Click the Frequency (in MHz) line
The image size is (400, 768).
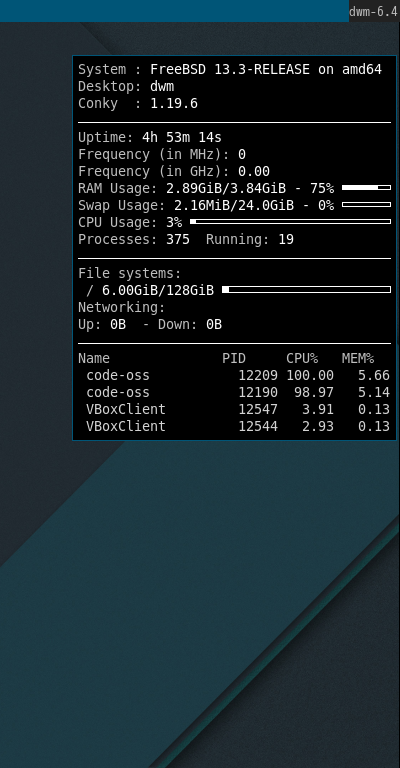162,155
